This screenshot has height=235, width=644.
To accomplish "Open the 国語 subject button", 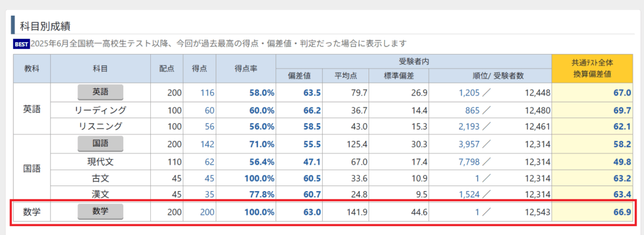I will [101, 143].
